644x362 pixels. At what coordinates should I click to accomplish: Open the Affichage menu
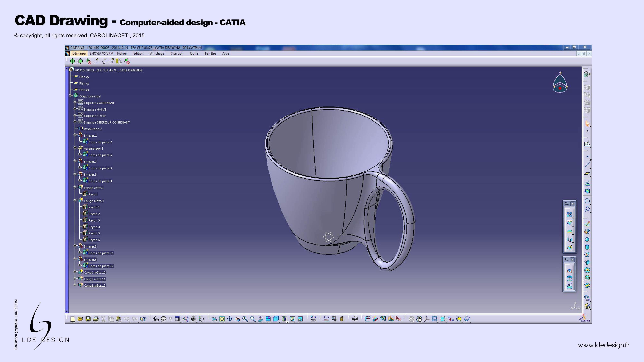pyautogui.click(x=157, y=53)
